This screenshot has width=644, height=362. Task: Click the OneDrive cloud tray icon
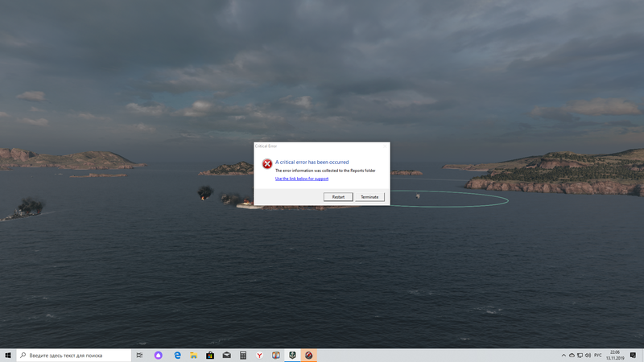[x=572, y=356]
